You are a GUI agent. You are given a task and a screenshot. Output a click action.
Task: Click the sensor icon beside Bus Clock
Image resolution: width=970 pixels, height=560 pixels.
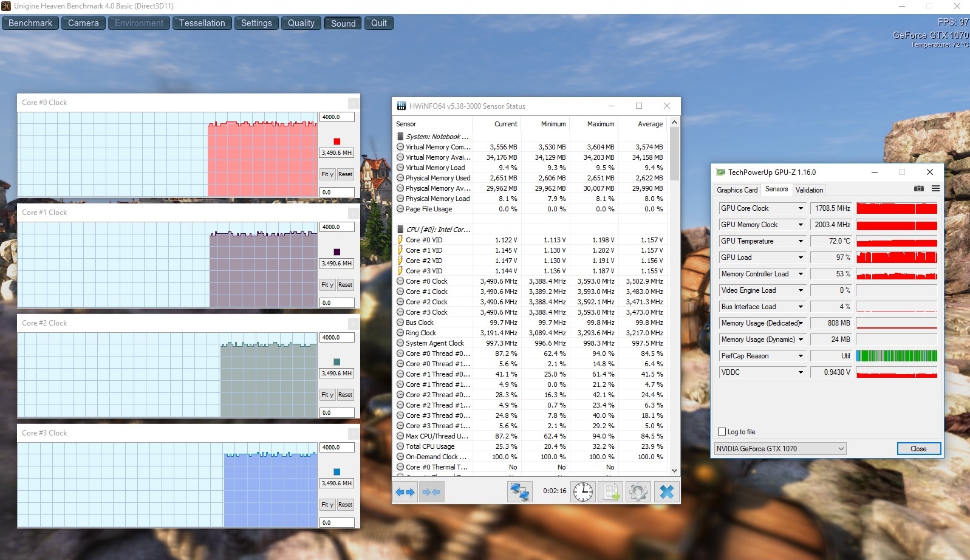point(400,323)
